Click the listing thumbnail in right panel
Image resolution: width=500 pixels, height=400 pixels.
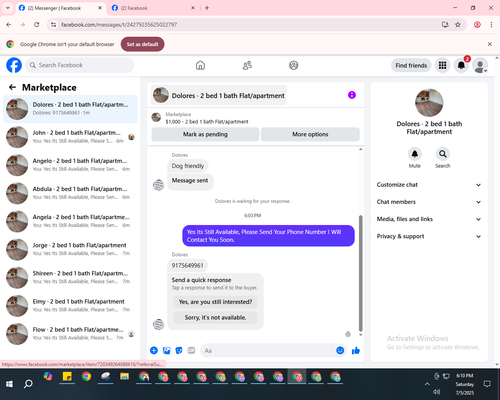click(x=429, y=103)
